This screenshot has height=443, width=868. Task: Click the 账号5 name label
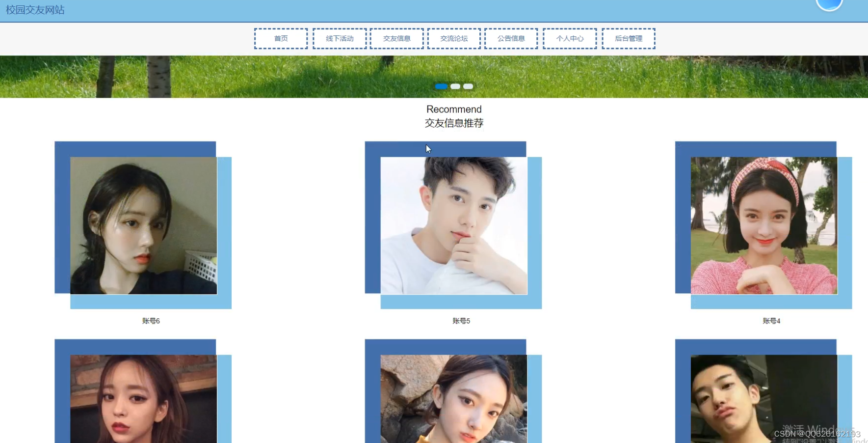pyautogui.click(x=461, y=321)
